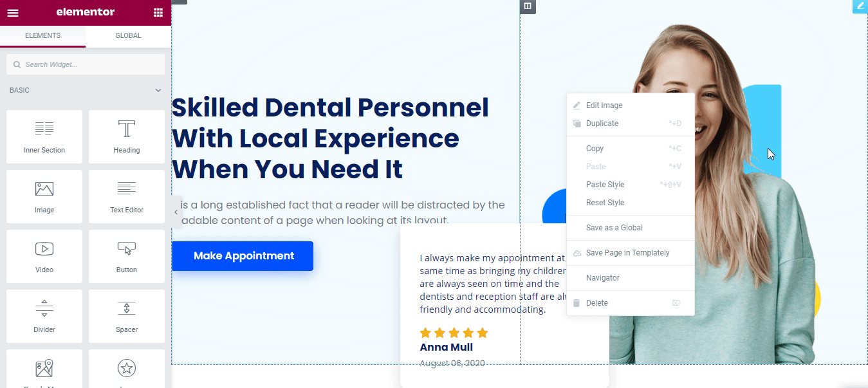Click the Skilled Dental Personnel heading
This screenshot has width=868, height=388.
click(x=331, y=138)
